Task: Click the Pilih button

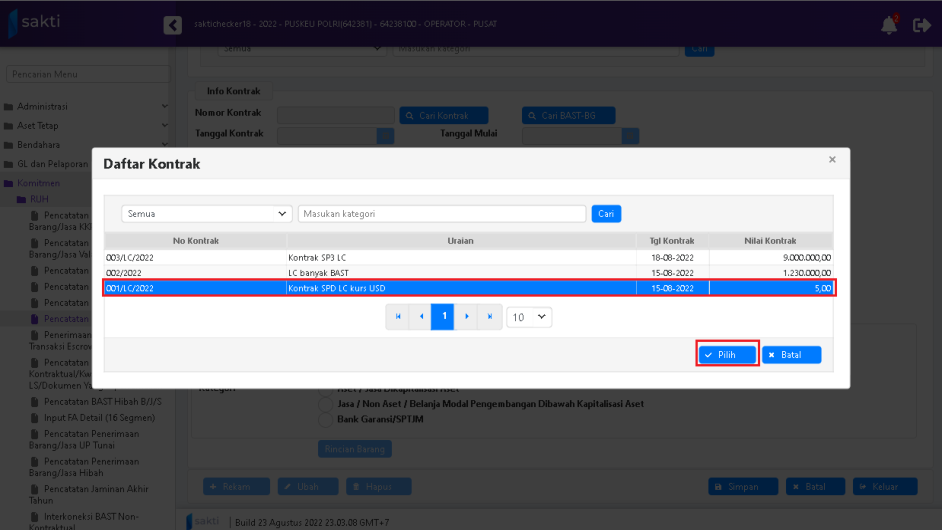Action: 727,355
